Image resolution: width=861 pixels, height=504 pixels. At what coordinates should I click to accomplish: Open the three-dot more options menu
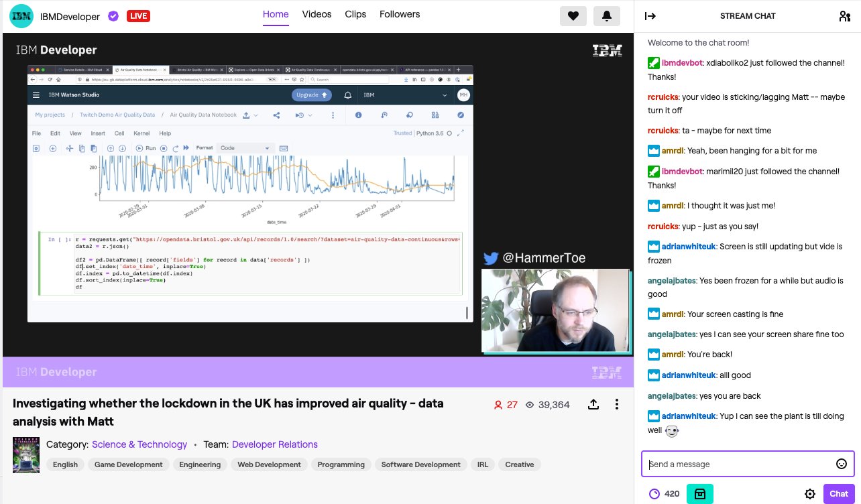[618, 404]
